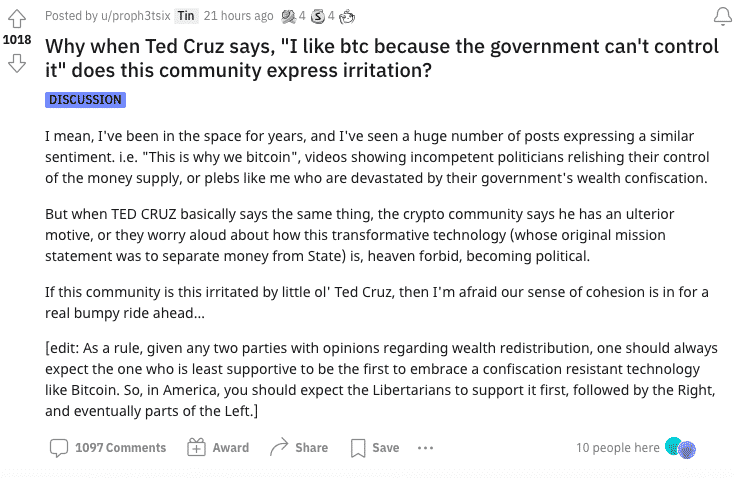The height and width of the screenshot is (478, 735).
Task: Upvote the Ted Cruz btc post
Action: tap(17, 19)
